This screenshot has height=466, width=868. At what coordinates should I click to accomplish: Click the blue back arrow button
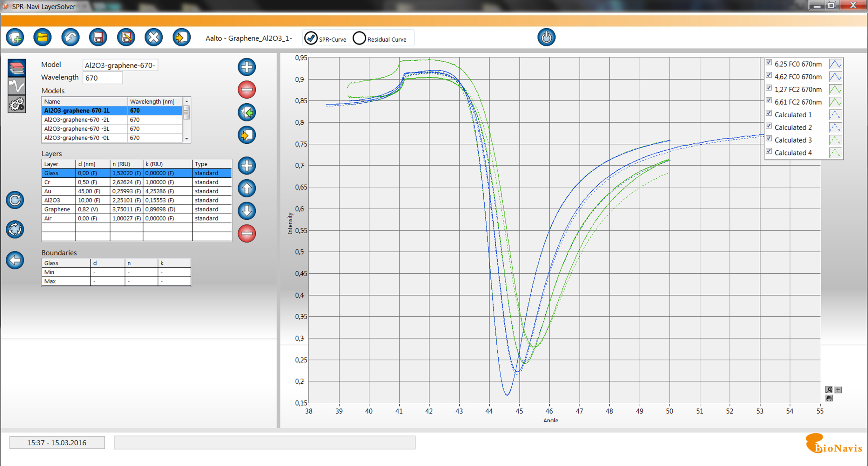[15, 260]
